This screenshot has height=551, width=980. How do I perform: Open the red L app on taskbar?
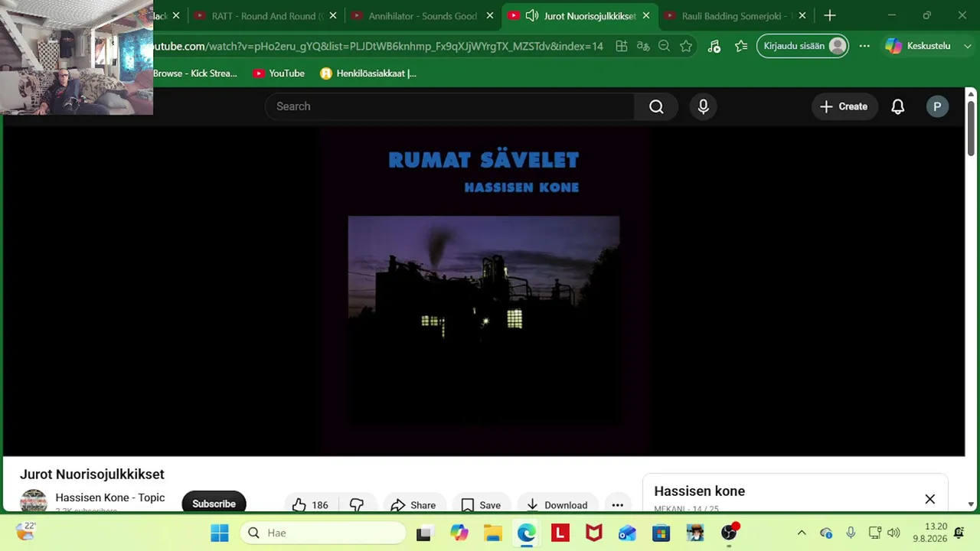click(x=560, y=533)
